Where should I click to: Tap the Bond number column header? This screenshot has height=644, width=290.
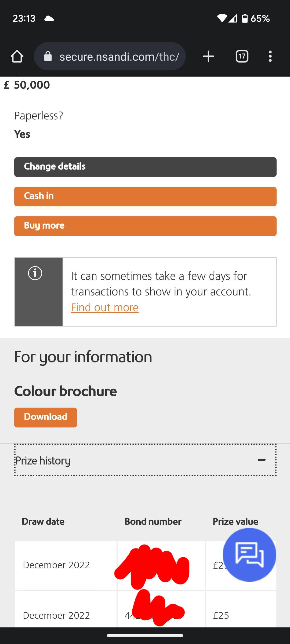point(153,521)
